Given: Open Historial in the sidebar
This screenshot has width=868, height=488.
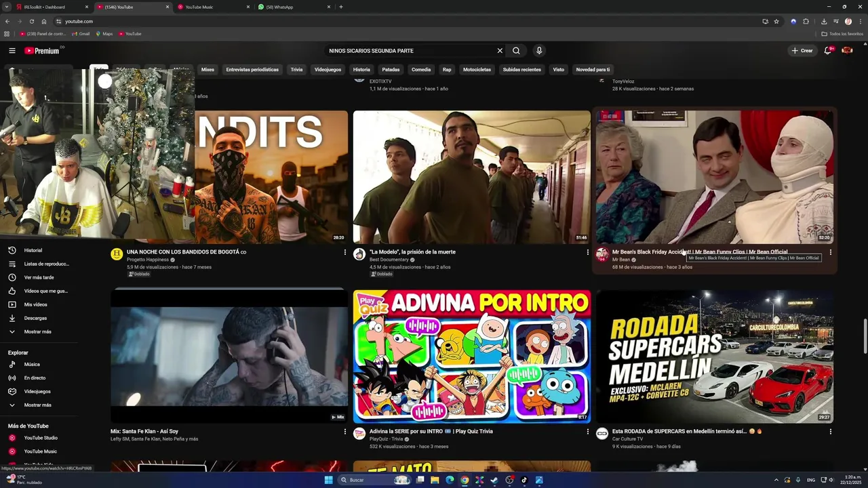Looking at the screenshot, I should [x=39, y=250].
